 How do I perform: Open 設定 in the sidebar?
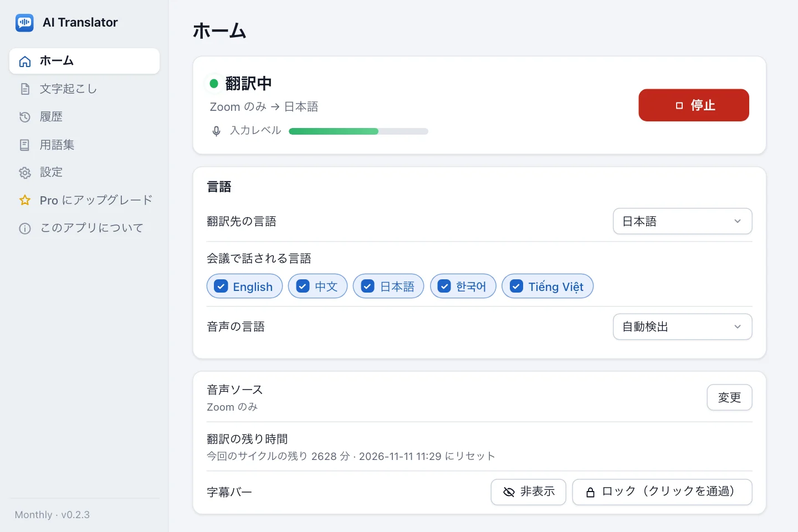pyautogui.click(x=84, y=172)
